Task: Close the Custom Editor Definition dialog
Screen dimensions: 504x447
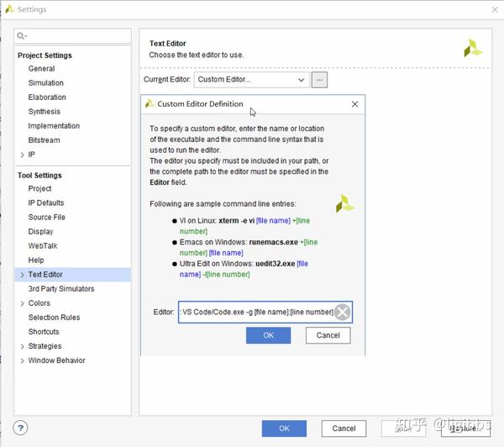Action: (x=354, y=104)
